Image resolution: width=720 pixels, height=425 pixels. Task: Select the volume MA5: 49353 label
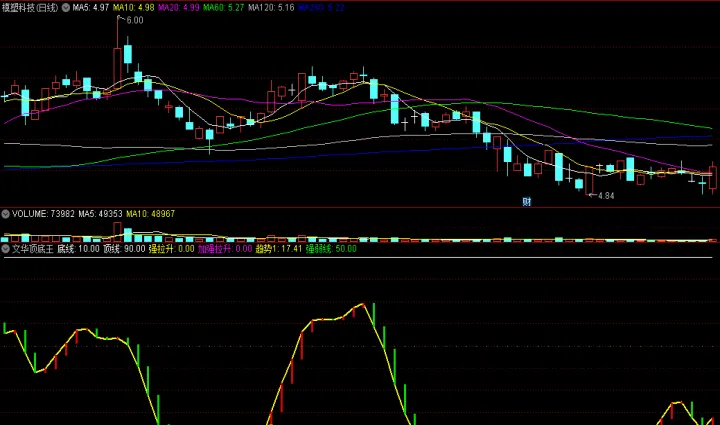point(100,214)
